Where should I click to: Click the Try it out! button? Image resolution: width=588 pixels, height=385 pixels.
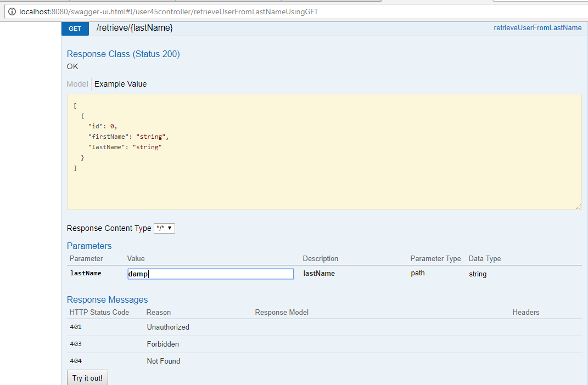87,378
